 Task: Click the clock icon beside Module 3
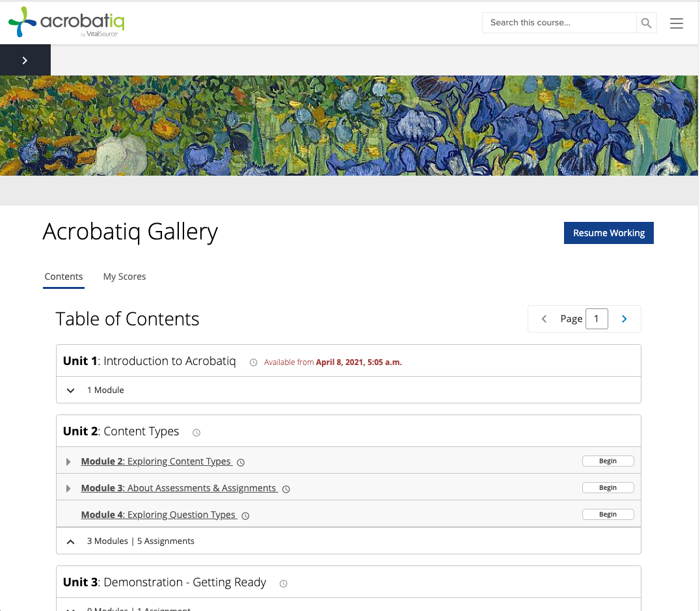286,488
